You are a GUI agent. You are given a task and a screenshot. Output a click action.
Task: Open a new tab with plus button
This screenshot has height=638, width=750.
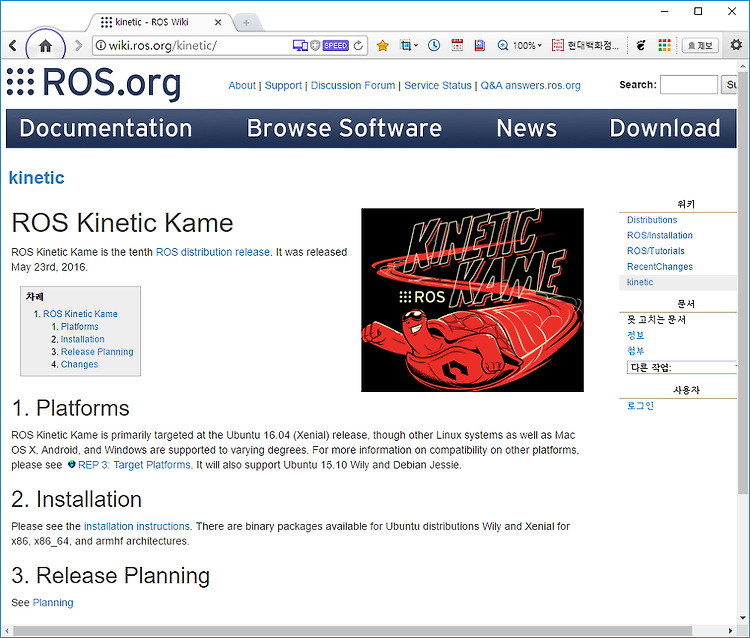click(246, 22)
